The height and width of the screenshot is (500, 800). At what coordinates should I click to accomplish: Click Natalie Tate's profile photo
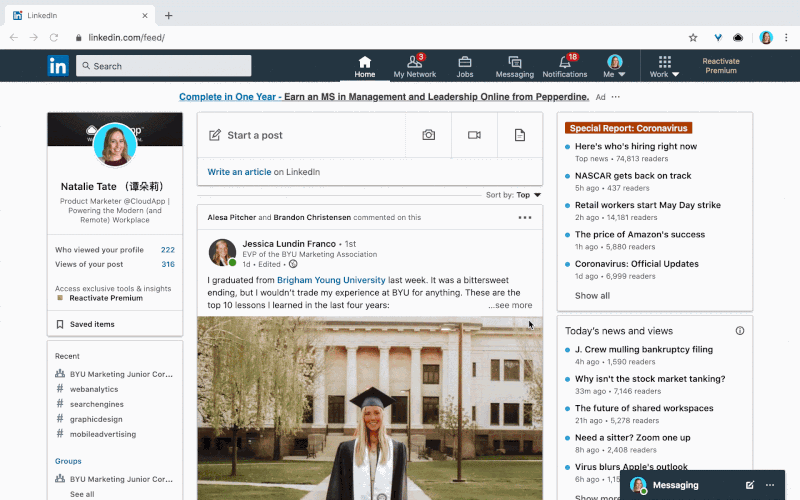tap(115, 144)
